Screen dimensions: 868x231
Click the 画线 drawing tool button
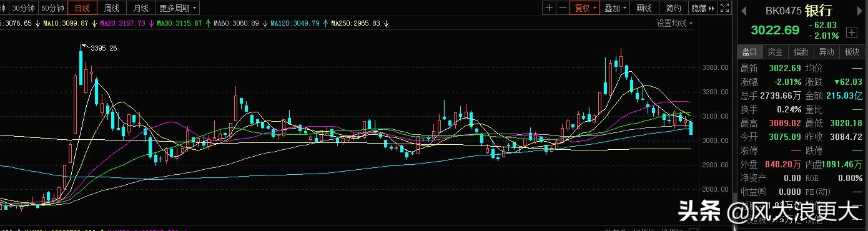pyautogui.click(x=644, y=8)
